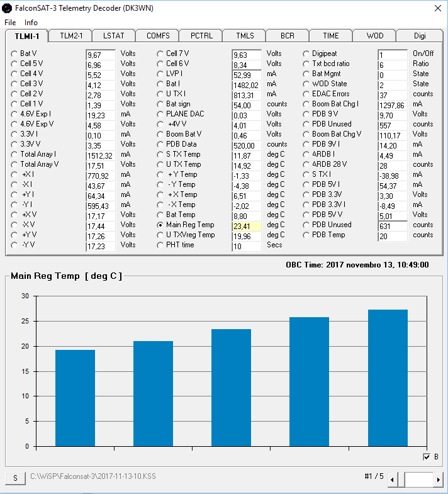Open the File menu
This screenshot has width=448, height=494.
[10, 23]
